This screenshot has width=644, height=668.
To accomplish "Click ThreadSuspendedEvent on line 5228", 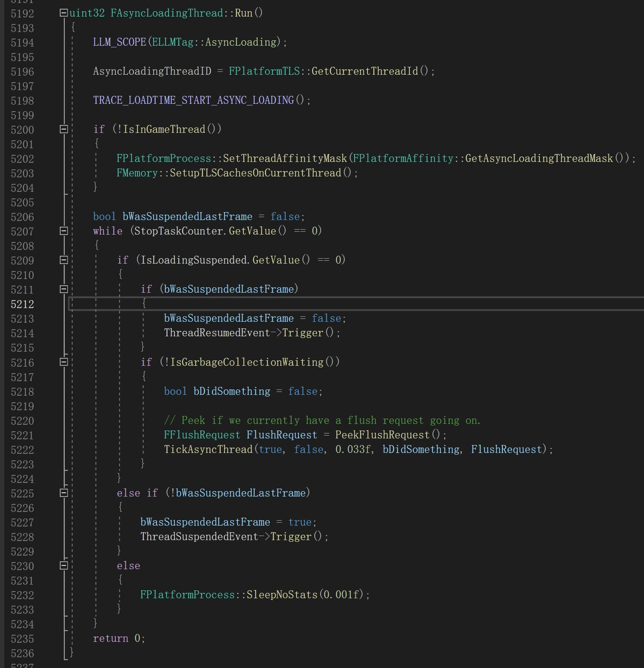I will tap(199, 537).
